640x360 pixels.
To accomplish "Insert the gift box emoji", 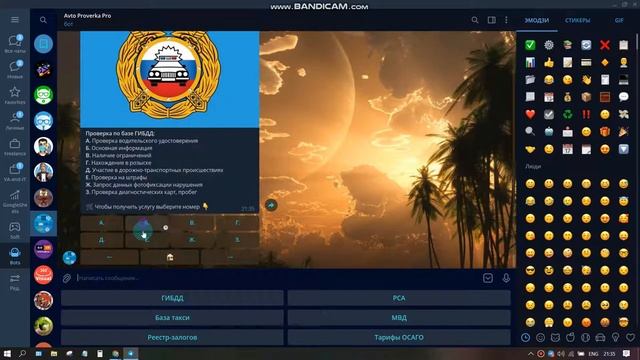I will click(605, 131).
